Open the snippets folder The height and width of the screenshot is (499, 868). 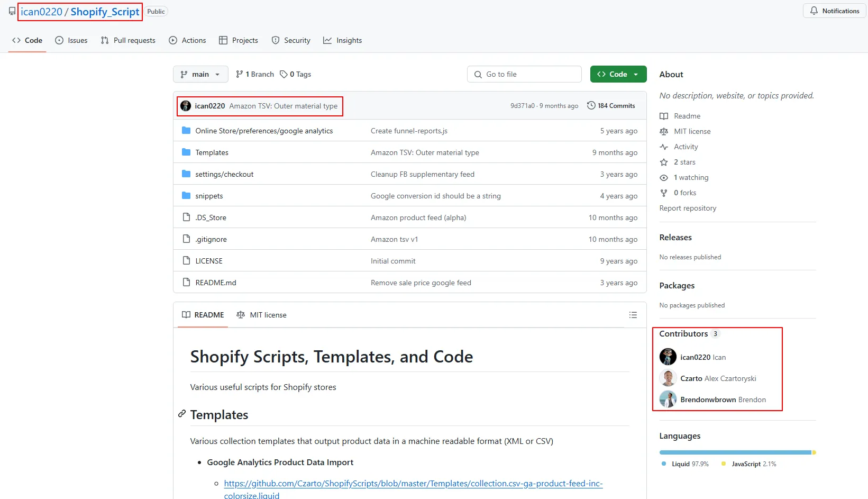pyautogui.click(x=209, y=196)
